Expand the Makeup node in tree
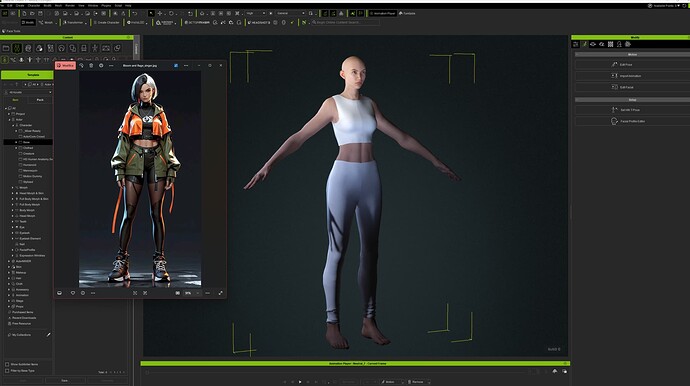Image resolution: width=690 pixels, height=386 pixels. tap(9, 272)
